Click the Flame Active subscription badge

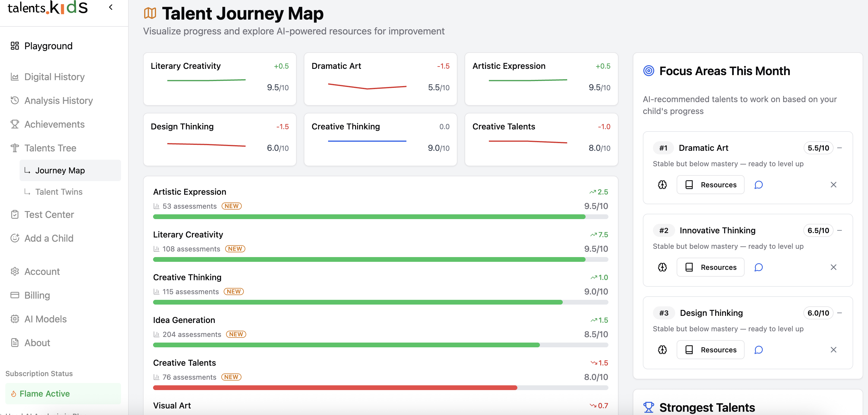point(63,393)
